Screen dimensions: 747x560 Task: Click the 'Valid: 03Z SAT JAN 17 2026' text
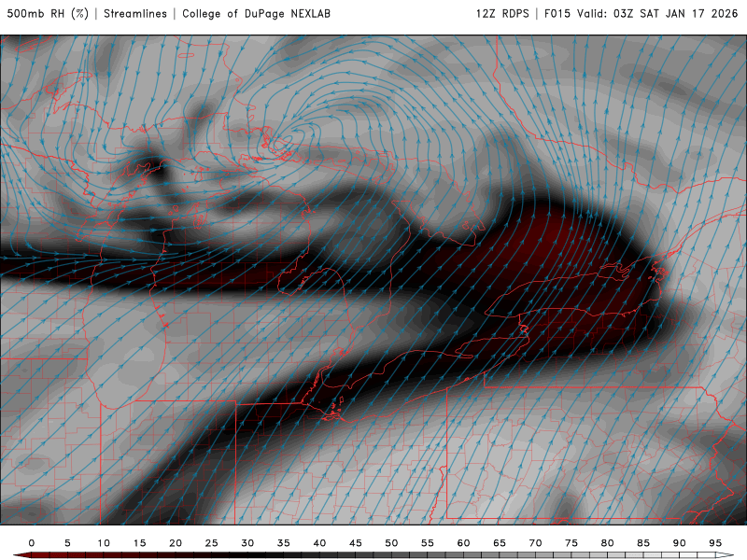point(657,14)
